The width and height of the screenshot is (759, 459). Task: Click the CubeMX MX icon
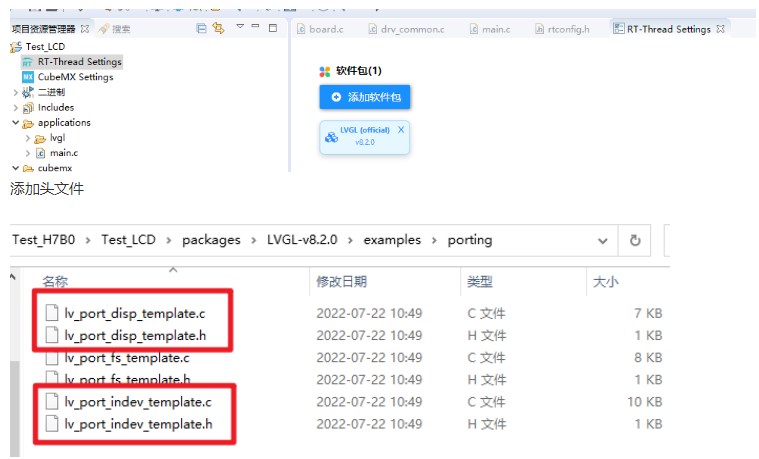[28, 77]
